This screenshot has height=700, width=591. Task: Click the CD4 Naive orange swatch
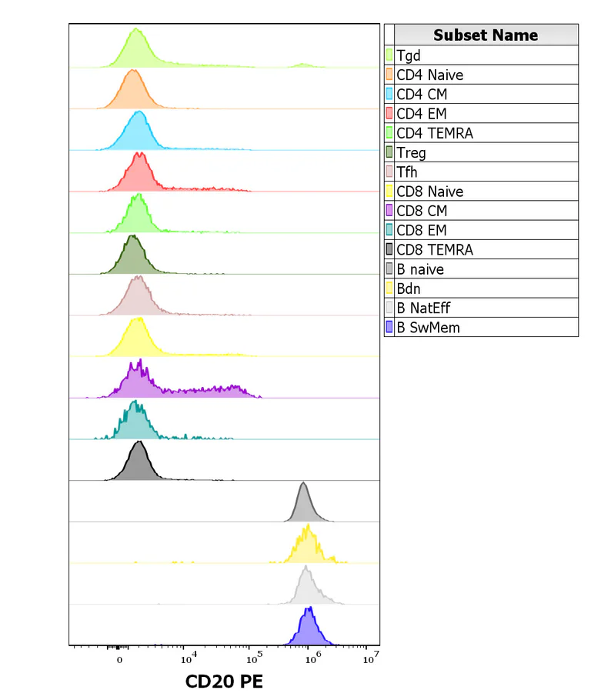pos(389,74)
